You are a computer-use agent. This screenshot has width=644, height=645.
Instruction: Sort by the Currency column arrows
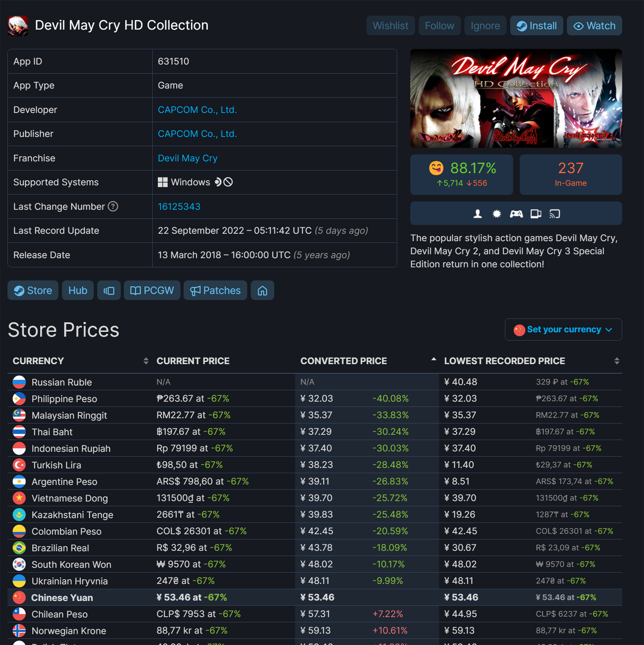point(146,361)
